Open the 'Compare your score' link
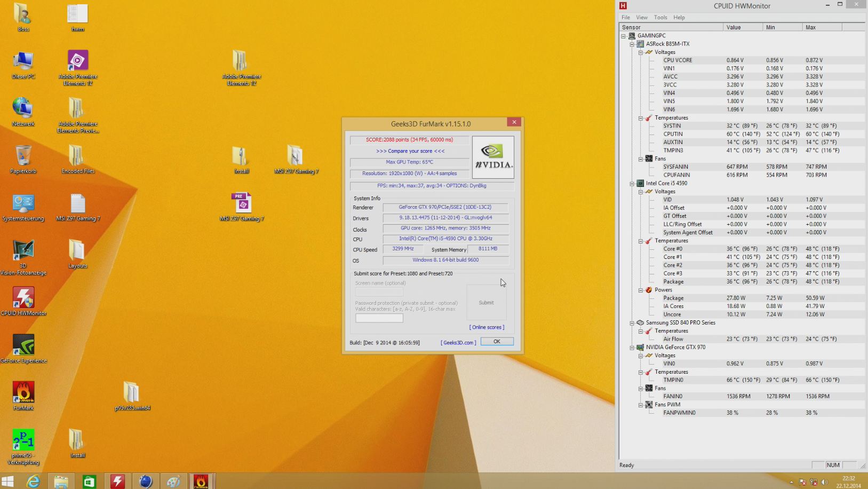The width and height of the screenshot is (868, 489). click(410, 151)
